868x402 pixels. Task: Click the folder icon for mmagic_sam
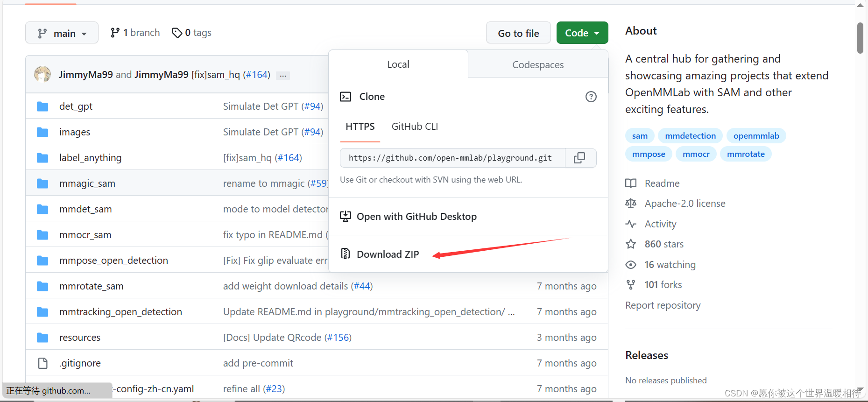42,183
